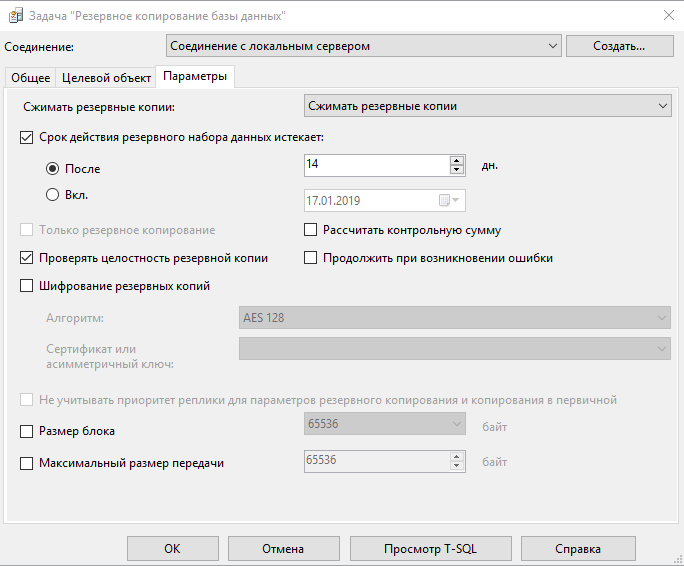Screen dimensions: 684x566
Task: Click the 'Сжимать резервные копии:' label text
Action: click(x=99, y=107)
